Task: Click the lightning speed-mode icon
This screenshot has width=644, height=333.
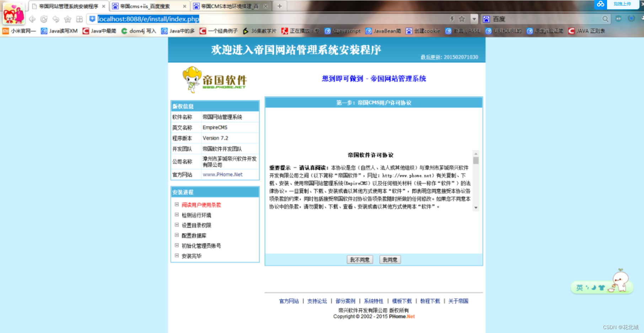Action: [x=452, y=19]
